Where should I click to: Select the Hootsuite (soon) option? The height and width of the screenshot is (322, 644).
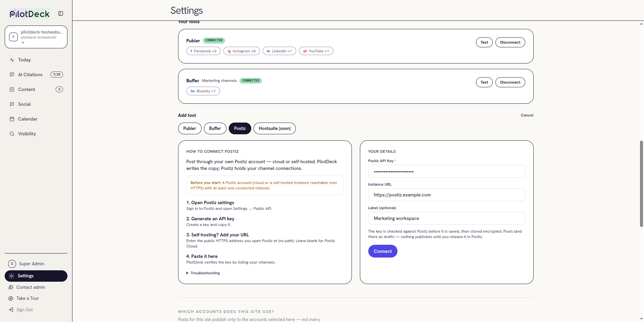click(275, 128)
